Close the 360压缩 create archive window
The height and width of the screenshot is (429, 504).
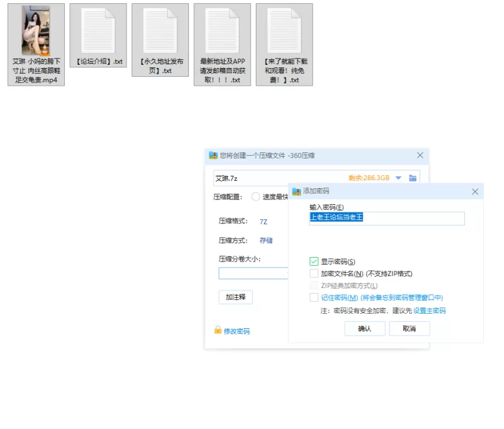point(420,156)
